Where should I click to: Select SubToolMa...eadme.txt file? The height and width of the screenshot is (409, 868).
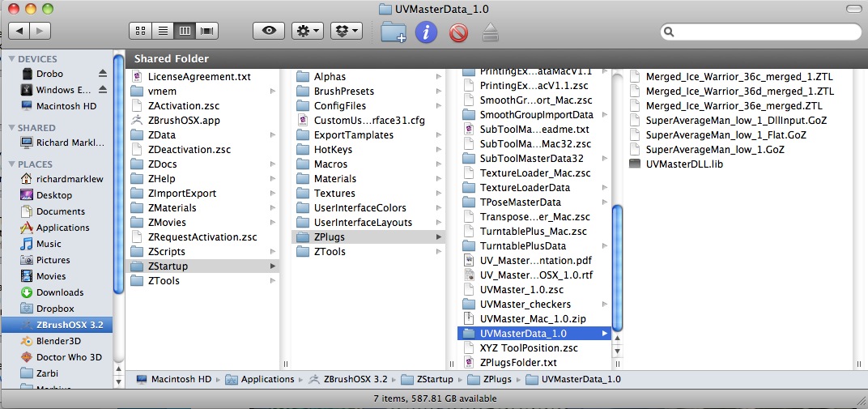pos(534,129)
